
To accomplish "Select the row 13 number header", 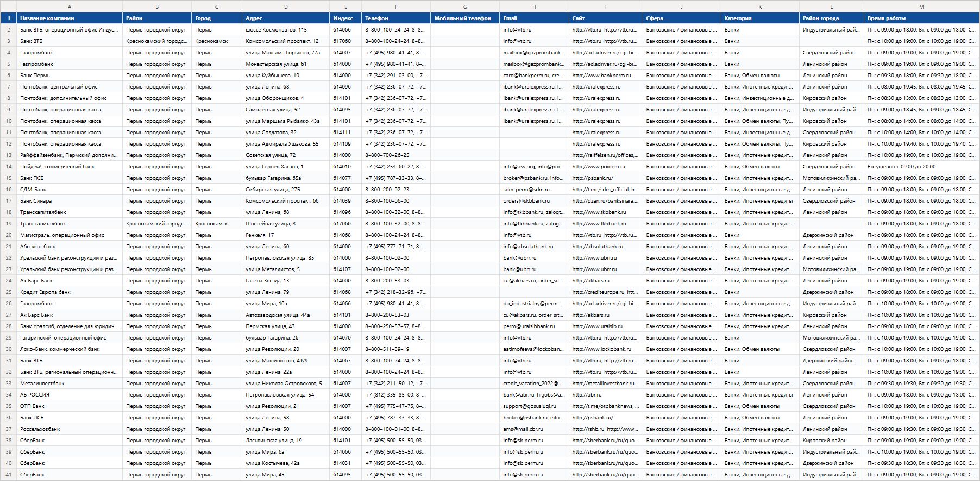I will (x=8, y=155).
